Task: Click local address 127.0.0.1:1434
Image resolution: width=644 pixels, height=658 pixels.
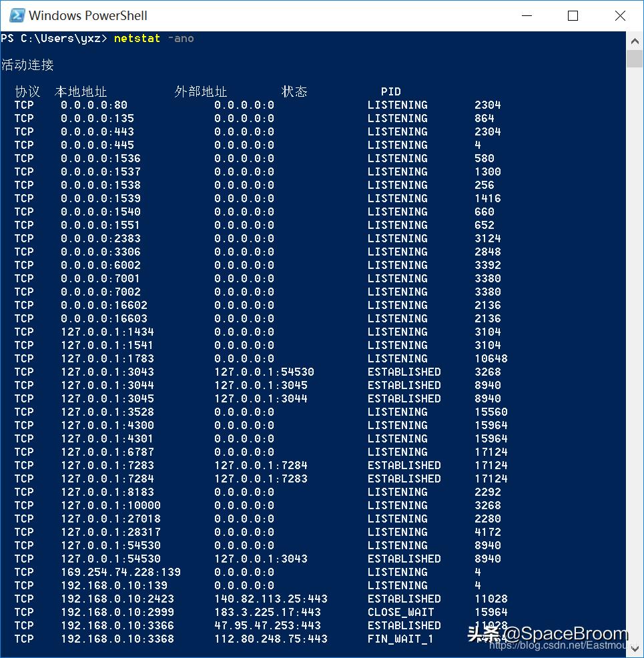Action: [x=107, y=332]
